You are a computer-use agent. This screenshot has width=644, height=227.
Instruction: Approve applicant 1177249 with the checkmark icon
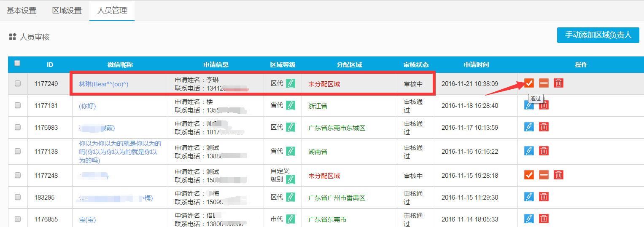point(529,83)
